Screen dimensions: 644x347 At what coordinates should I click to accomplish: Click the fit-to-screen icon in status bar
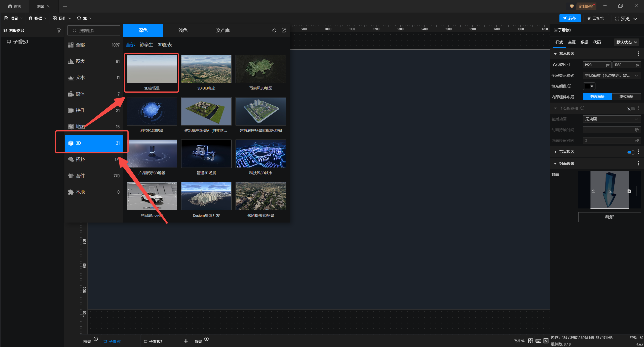pos(531,341)
